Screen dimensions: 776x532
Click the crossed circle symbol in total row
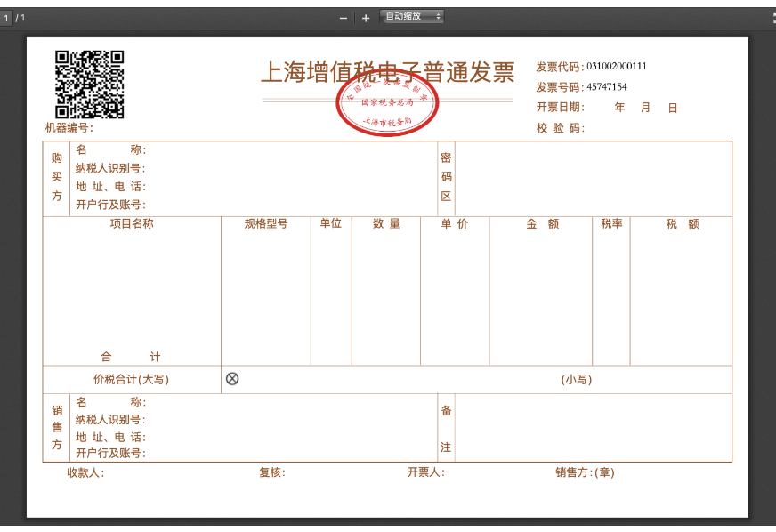click(232, 379)
